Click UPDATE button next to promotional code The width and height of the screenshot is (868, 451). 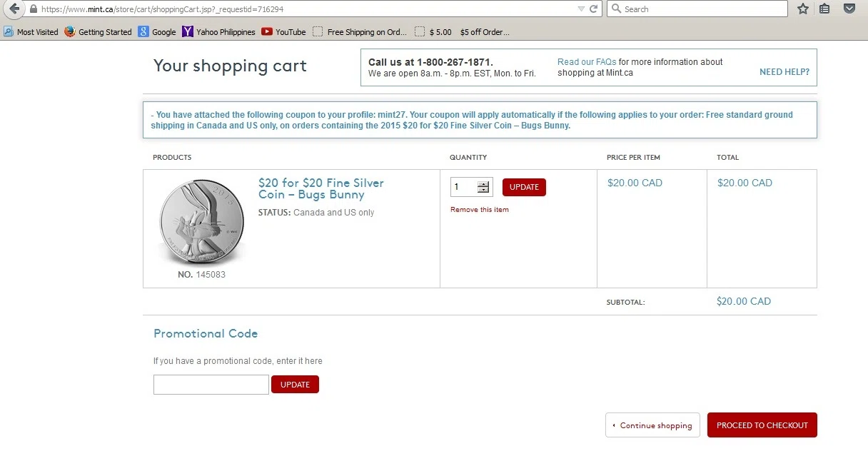point(295,385)
